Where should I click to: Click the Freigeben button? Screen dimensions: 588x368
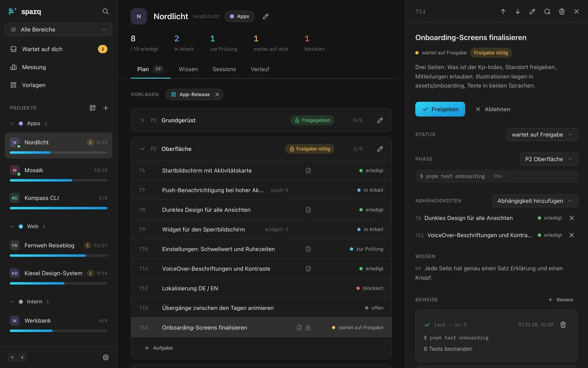[x=440, y=109]
